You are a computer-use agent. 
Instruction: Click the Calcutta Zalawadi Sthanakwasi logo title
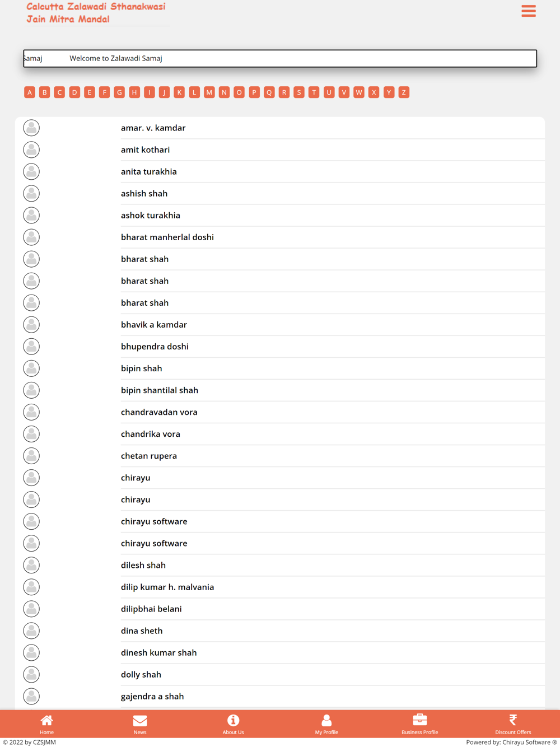tap(96, 13)
